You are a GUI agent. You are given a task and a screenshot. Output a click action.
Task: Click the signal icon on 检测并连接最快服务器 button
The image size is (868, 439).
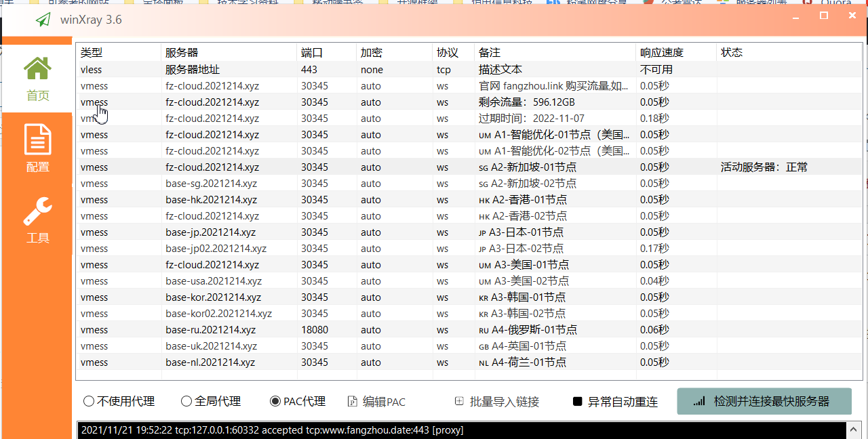click(x=698, y=401)
